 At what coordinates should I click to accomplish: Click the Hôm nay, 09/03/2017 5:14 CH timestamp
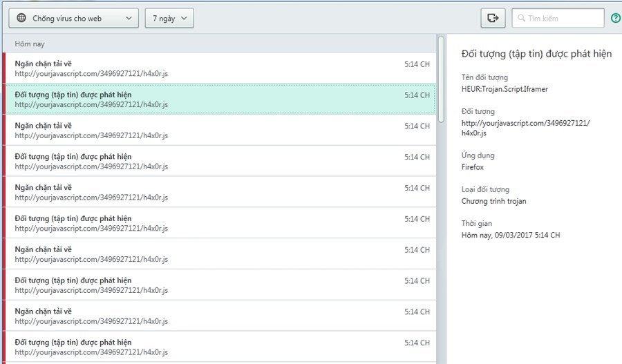tap(510, 236)
